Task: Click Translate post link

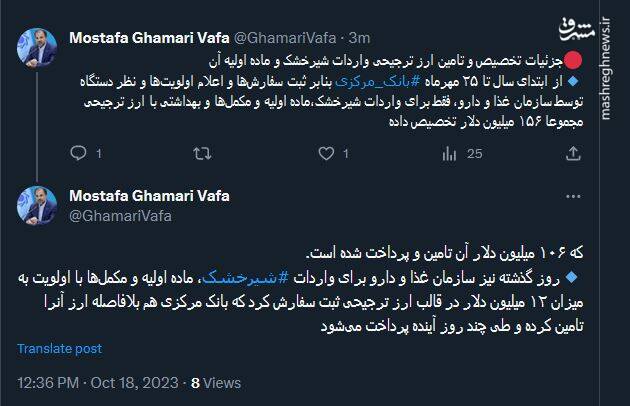Action: click(58, 348)
